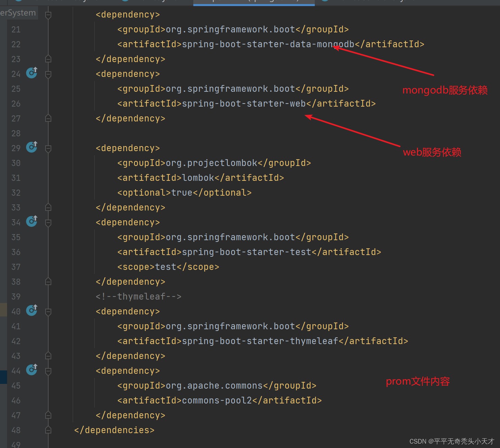Screen dimensions: 500x448
Task: Click the optional true line
Action: (x=184, y=193)
